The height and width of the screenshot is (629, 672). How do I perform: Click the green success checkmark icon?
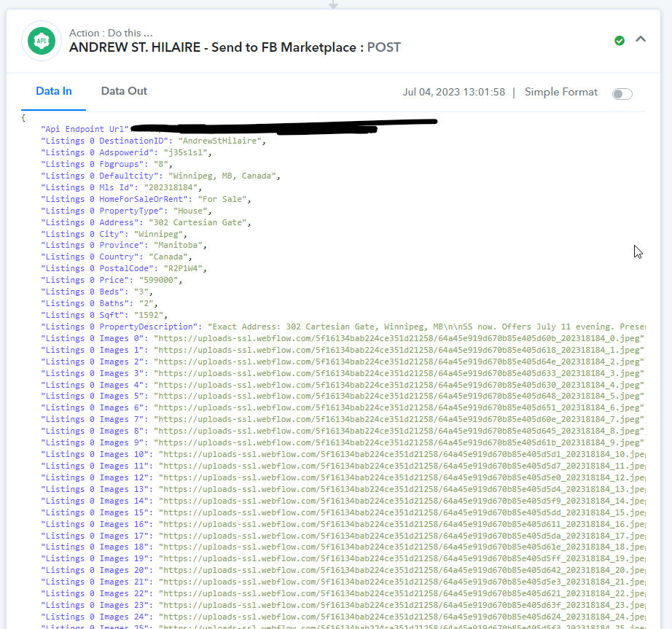pos(620,41)
